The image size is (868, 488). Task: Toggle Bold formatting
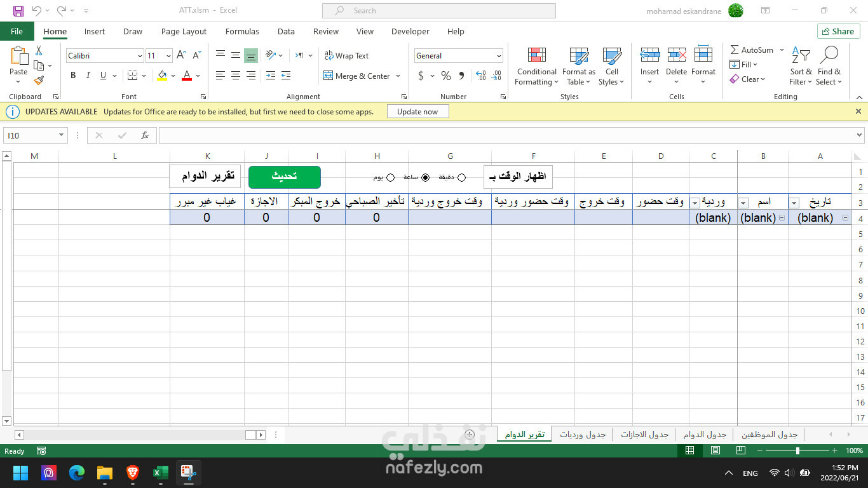click(73, 76)
